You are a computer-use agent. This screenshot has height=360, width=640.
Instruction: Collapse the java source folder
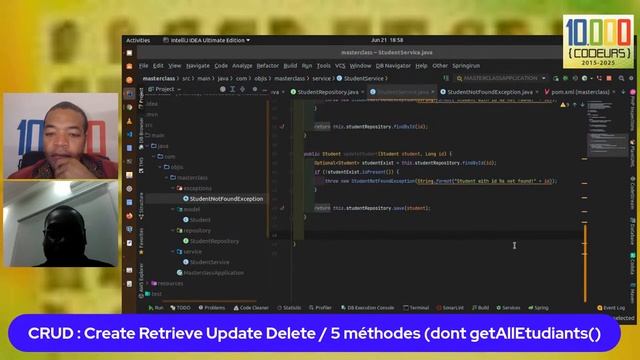pos(147,146)
